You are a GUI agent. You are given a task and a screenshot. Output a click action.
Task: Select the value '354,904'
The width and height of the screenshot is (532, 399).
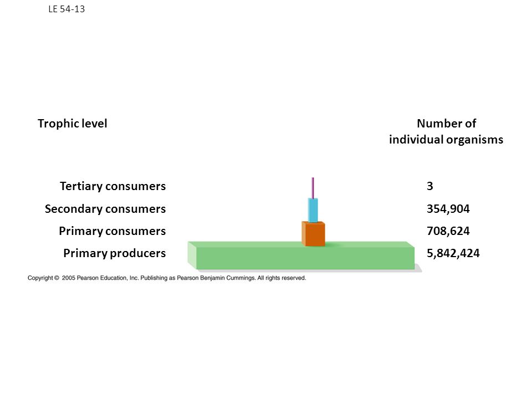(448, 209)
